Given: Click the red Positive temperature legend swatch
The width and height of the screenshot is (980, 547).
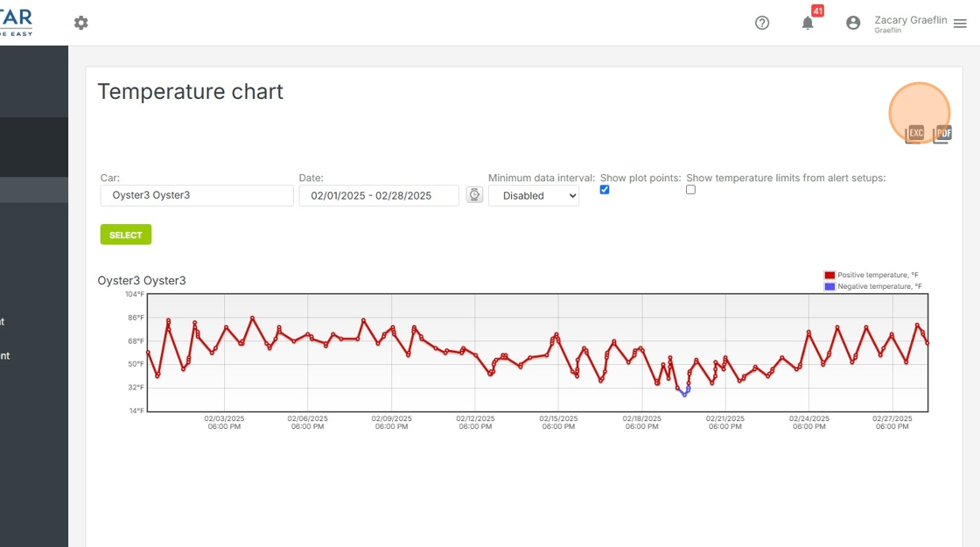Looking at the screenshot, I should (x=829, y=275).
